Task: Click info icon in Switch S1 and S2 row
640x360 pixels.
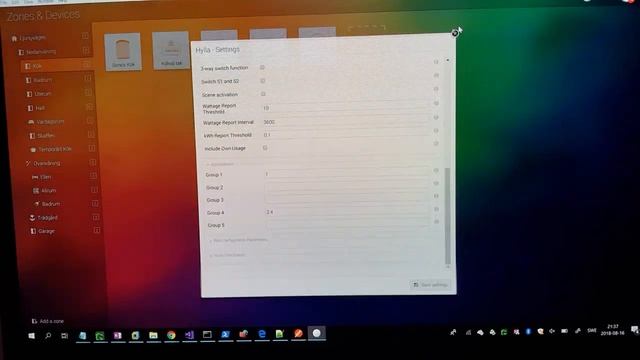Action: (436, 76)
